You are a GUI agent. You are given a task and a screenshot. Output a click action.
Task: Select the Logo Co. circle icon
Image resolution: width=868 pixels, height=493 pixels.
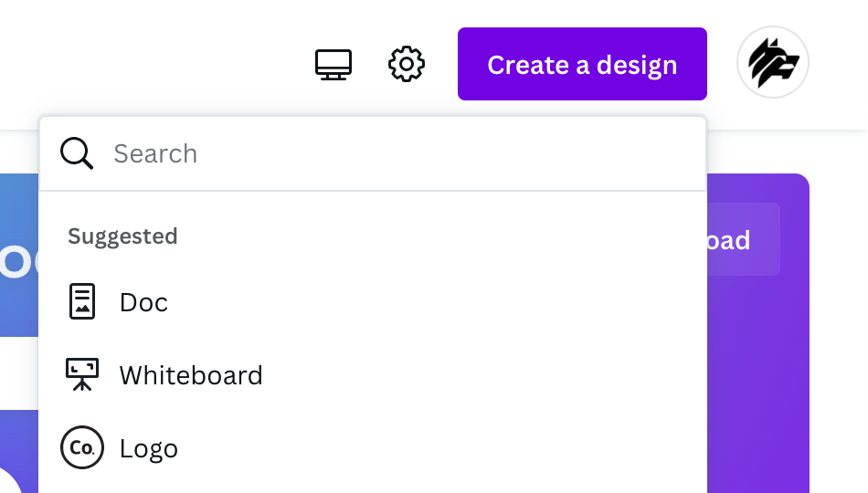click(82, 447)
